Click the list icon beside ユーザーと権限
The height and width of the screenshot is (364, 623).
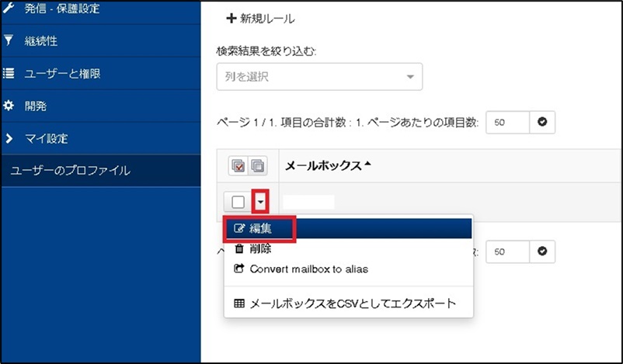pyautogui.click(x=9, y=73)
